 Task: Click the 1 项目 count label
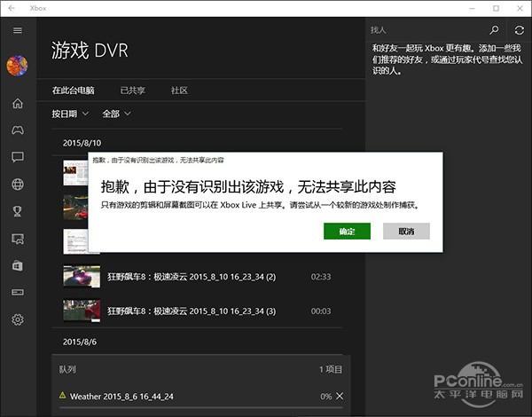(331, 369)
